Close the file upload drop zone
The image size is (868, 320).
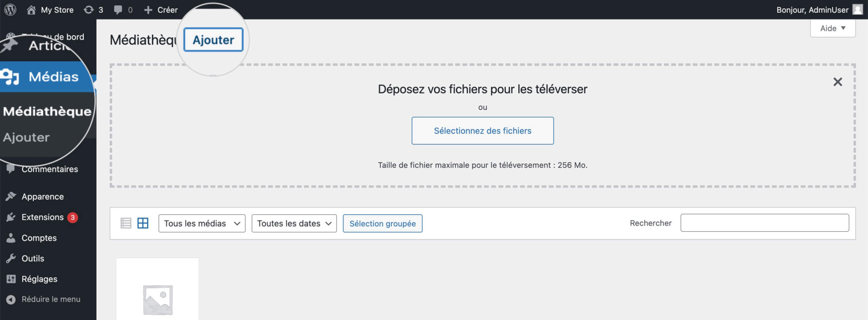[837, 82]
